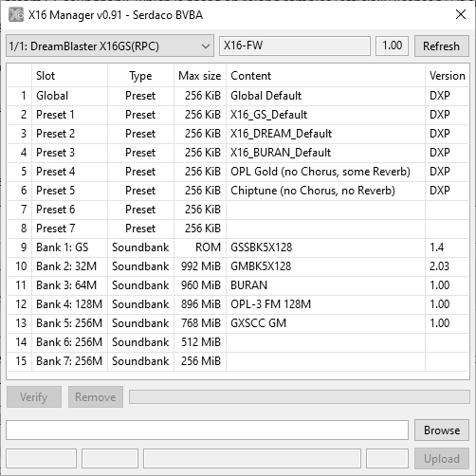Viewport: 476px width, 476px height.
Task: Click the X16-FW firmware name field
Action: [295, 46]
